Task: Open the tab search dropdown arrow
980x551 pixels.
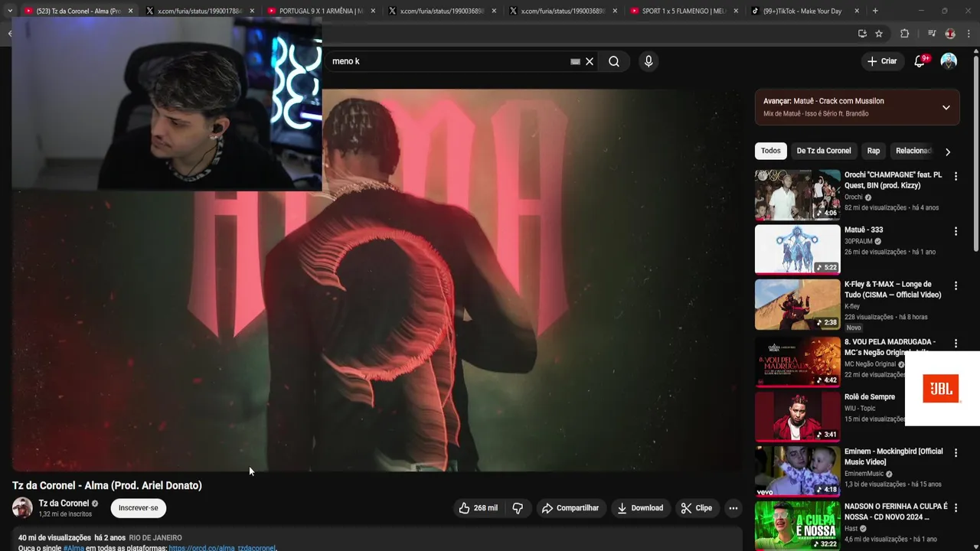Action: pyautogui.click(x=9, y=11)
